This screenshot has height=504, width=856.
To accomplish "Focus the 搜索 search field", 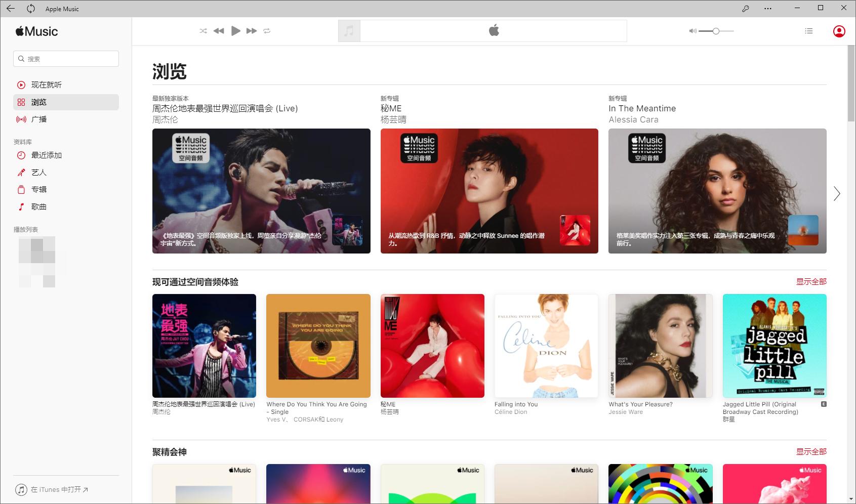I will click(66, 59).
